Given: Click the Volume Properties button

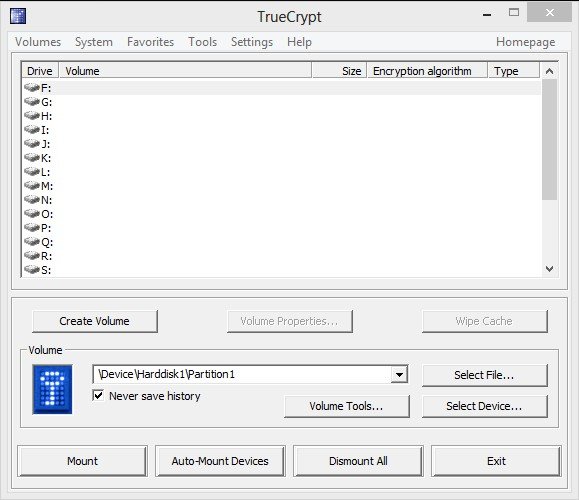Looking at the screenshot, I should coord(290,321).
